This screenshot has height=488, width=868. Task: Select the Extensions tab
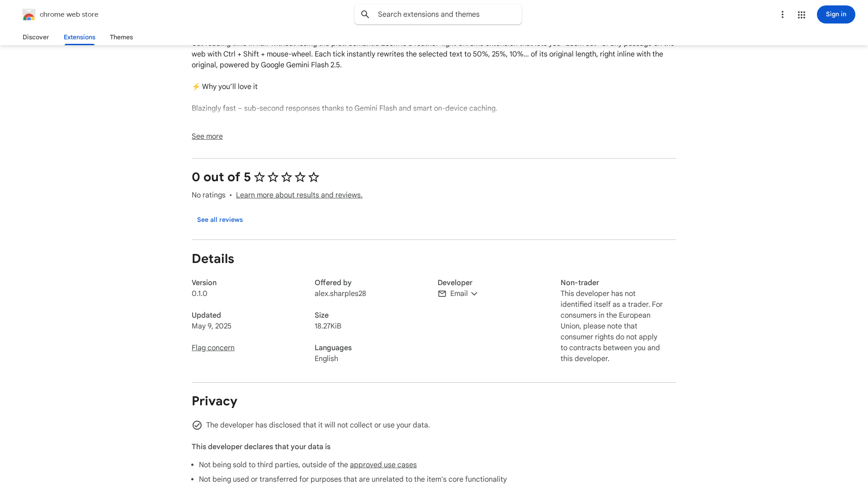(x=80, y=37)
